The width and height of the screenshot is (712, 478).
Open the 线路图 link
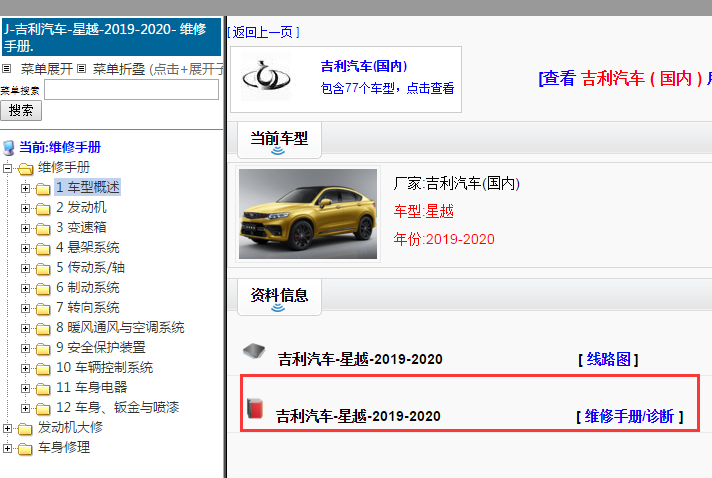pos(608,359)
